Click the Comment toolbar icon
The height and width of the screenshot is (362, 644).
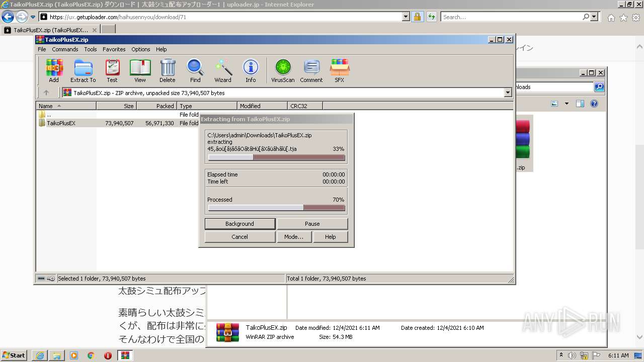311,70
